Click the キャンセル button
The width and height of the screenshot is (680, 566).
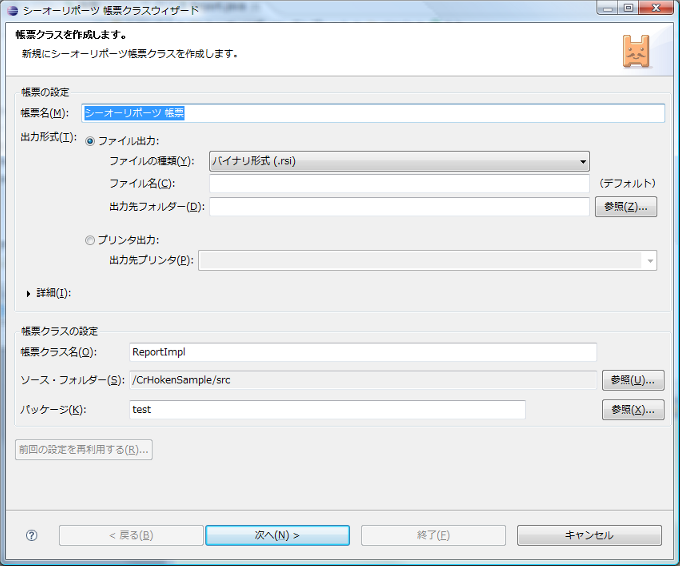tap(589, 535)
